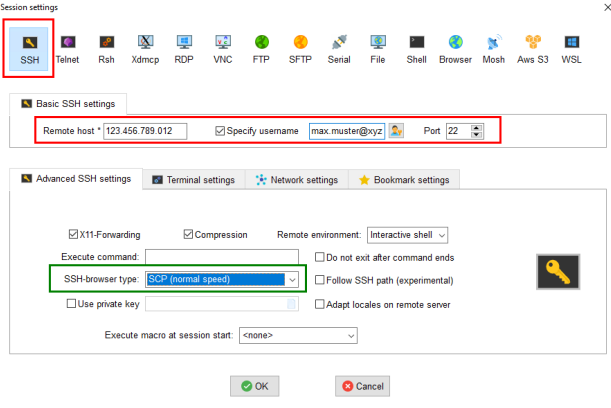
Task: Switch to the Terminal settings tab
Action: [194, 180]
